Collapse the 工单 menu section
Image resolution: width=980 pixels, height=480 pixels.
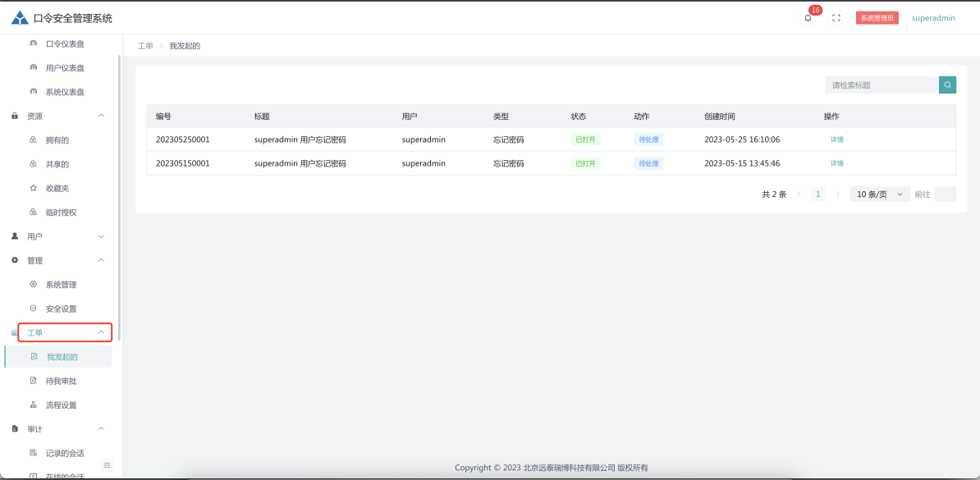(65, 332)
